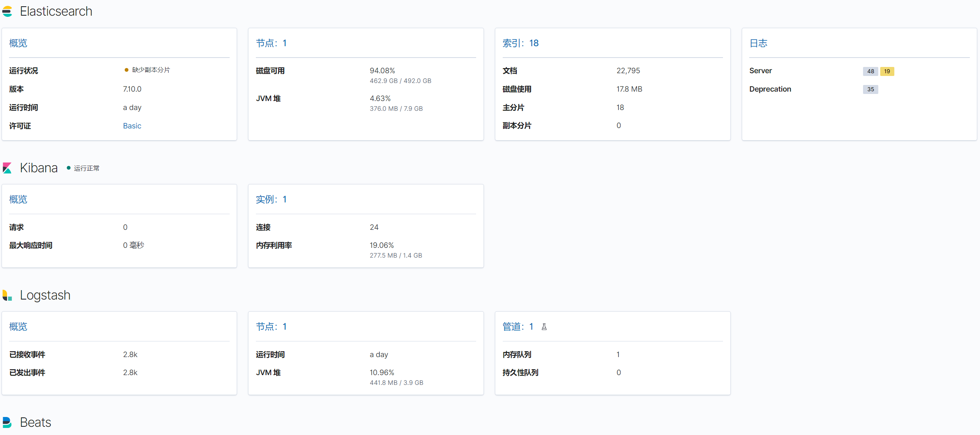Click the documents count 22,795
This screenshot has height=435, width=980.
[x=628, y=70]
